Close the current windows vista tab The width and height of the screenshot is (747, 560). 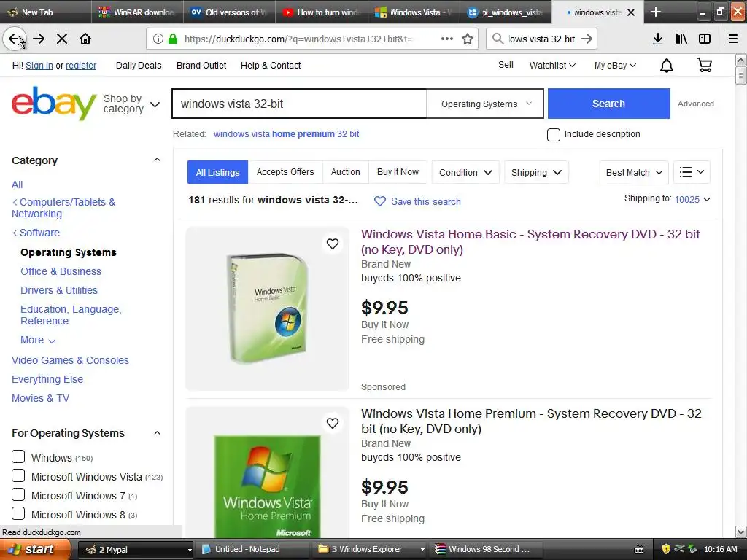[x=631, y=12]
